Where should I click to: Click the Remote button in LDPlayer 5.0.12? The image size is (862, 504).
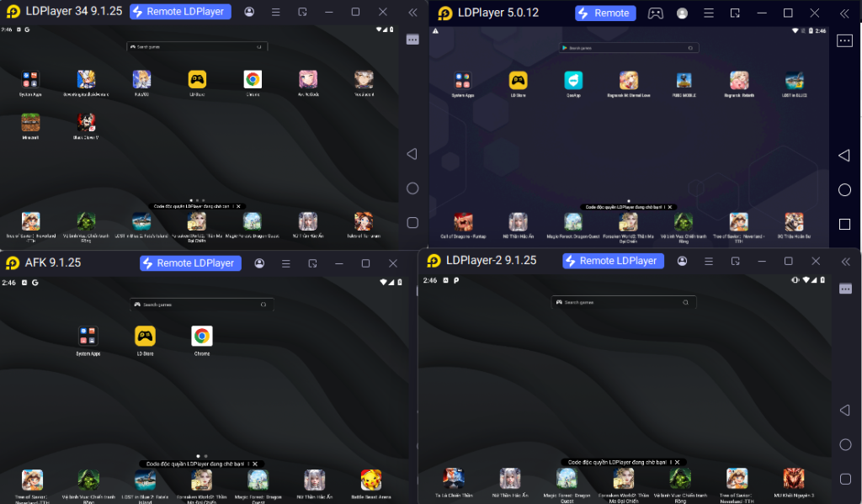pos(604,13)
